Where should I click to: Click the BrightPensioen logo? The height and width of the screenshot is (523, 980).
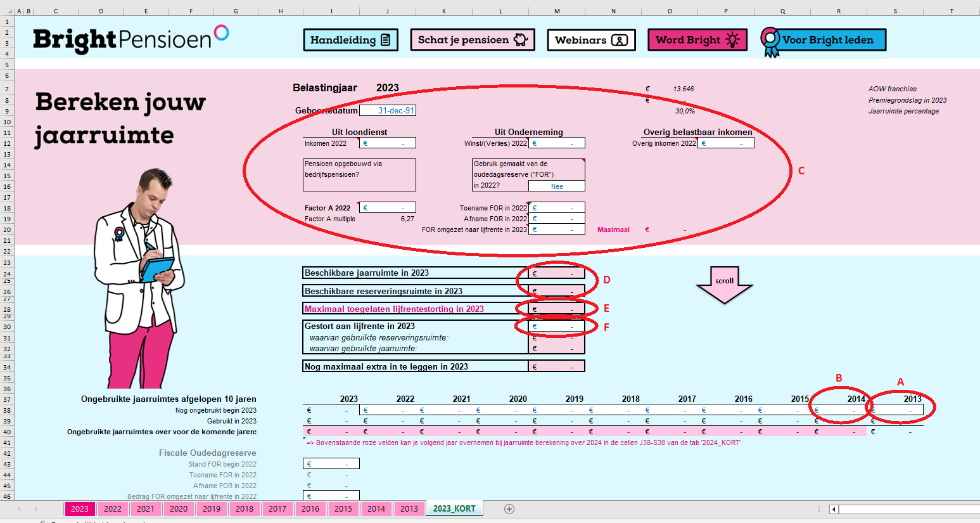pos(130,39)
